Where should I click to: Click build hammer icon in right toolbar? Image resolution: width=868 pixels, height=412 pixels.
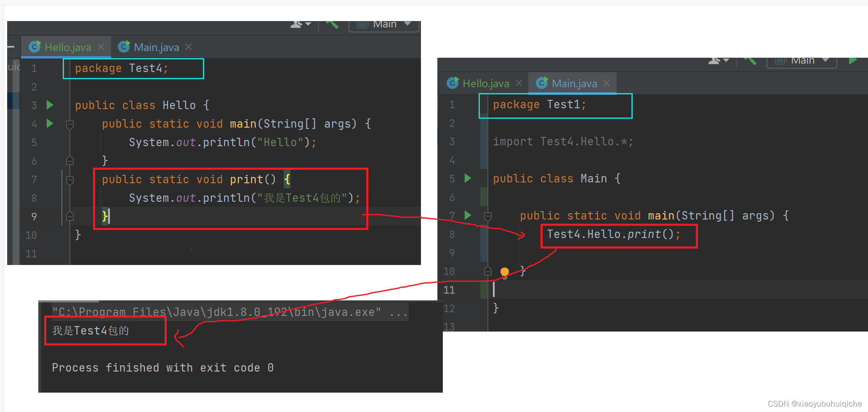pyautogui.click(x=751, y=61)
